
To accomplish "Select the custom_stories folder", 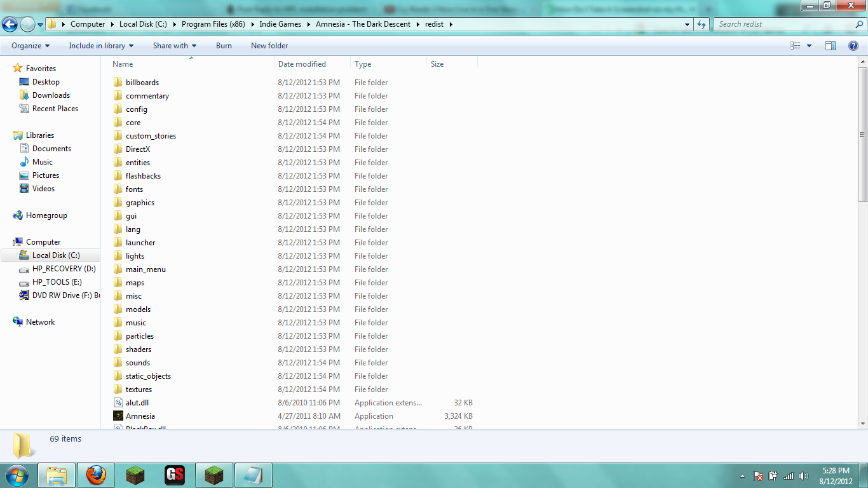I will pyautogui.click(x=151, y=136).
